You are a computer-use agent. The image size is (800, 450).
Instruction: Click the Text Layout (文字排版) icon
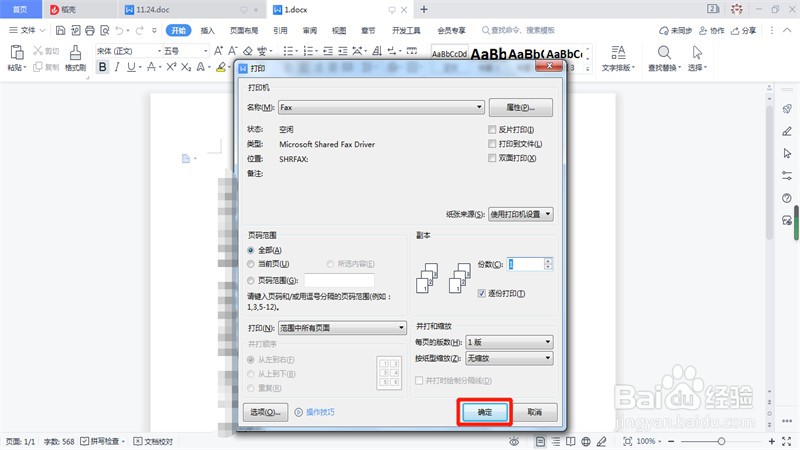[x=618, y=53]
